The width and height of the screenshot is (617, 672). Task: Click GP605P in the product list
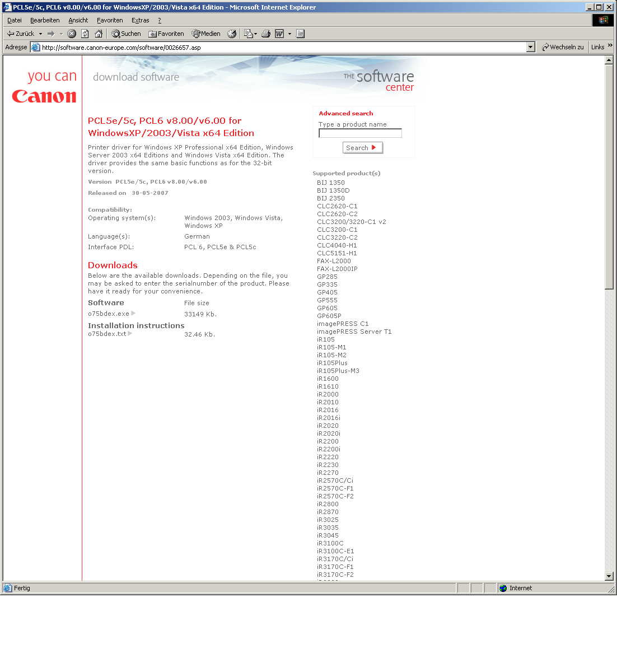coord(329,316)
